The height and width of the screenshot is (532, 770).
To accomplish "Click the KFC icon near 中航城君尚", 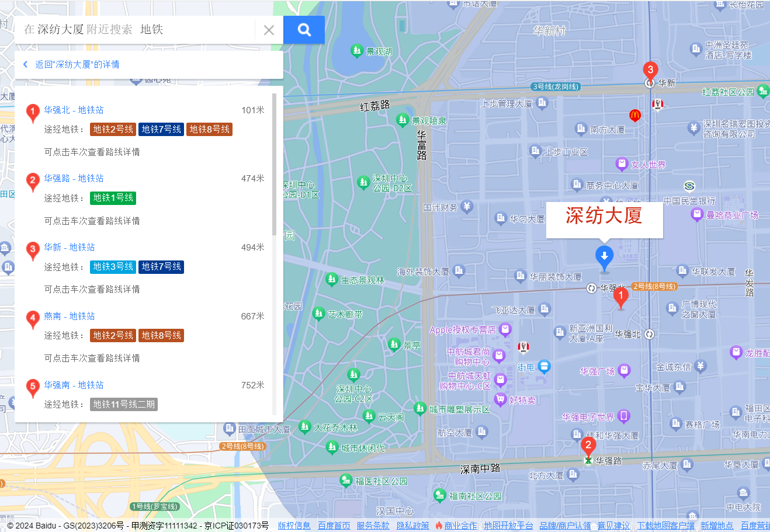I will 523,347.
